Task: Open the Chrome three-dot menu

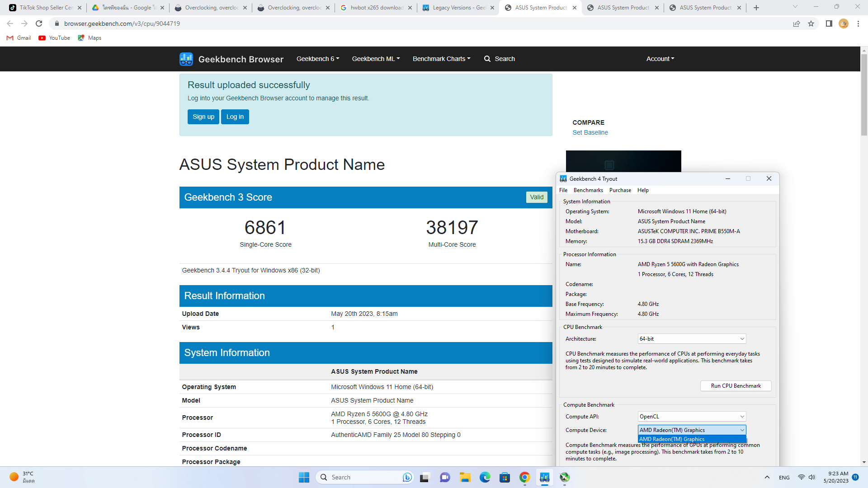Action: point(858,23)
